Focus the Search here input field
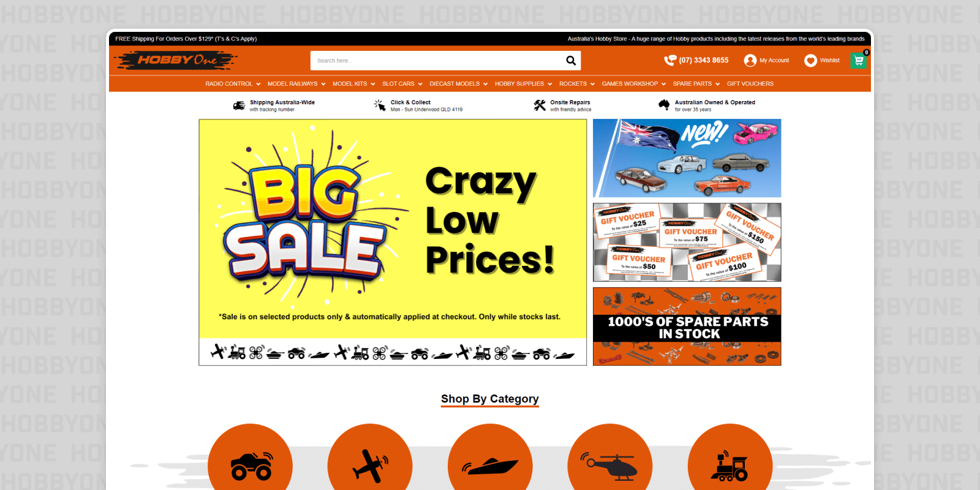 (x=437, y=61)
